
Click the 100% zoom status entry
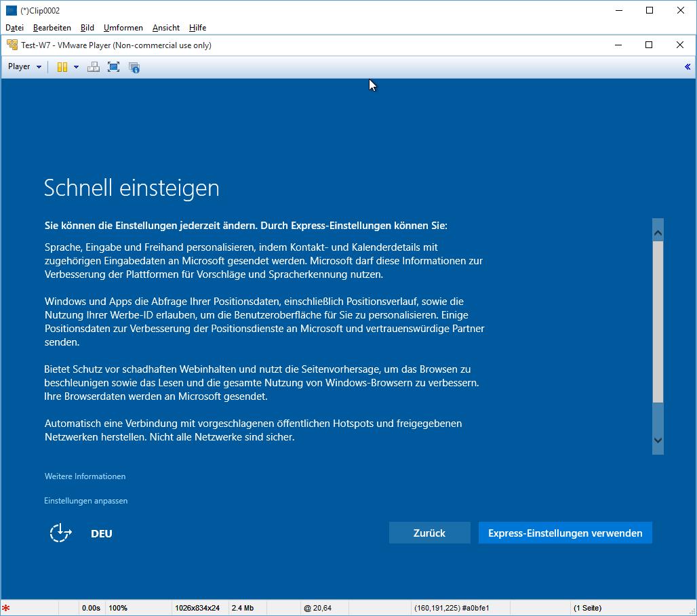(x=118, y=608)
